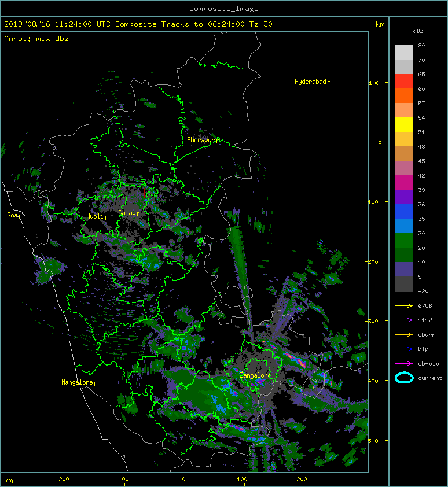
Task: Click the eburn arrow legend icon
Action: [404, 335]
